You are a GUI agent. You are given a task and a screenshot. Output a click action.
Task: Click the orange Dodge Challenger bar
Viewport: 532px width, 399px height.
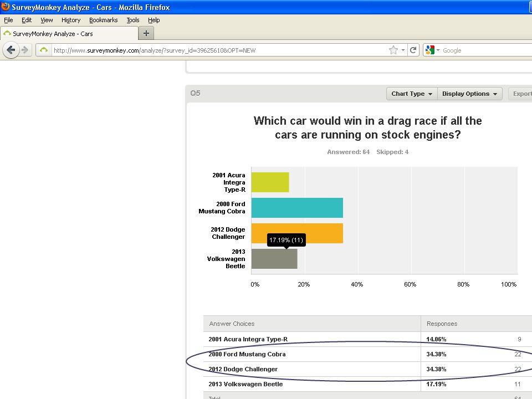point(297,233)
